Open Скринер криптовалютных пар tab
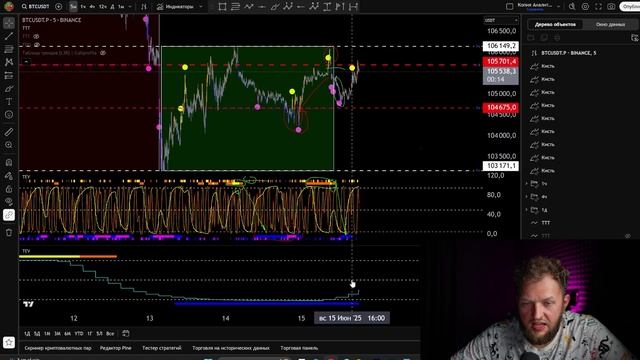 coord(58,348)
